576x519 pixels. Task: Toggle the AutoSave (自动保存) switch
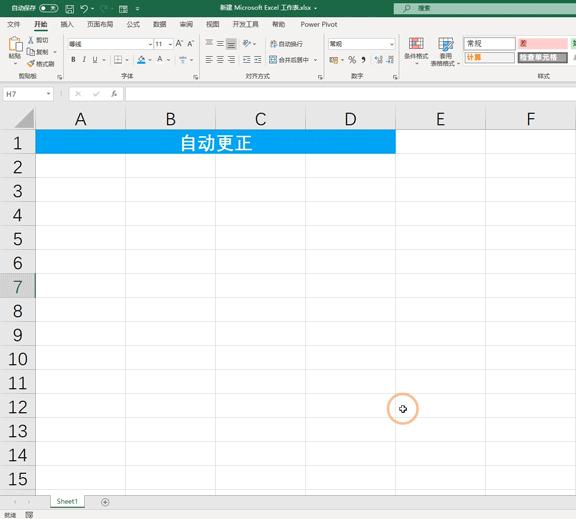coord(48,8)
